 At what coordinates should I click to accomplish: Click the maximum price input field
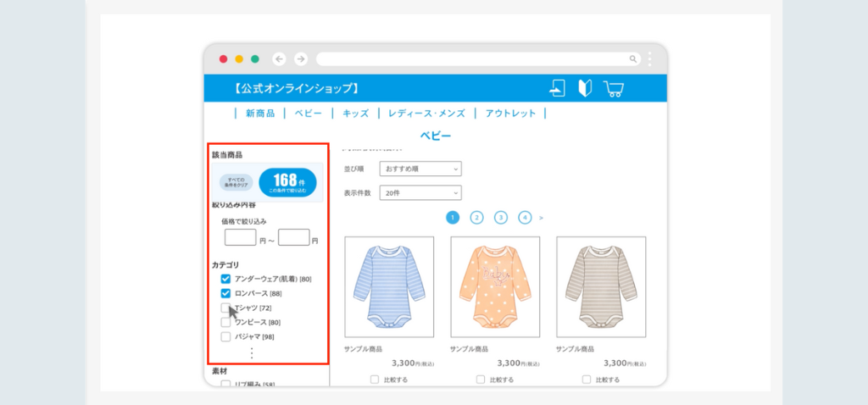[x=294, y=237]
